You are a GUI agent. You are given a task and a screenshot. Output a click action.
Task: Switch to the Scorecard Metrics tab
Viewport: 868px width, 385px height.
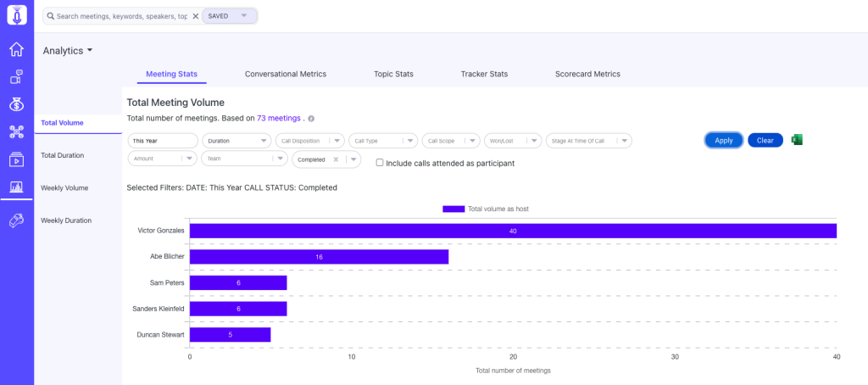[588, 74]
